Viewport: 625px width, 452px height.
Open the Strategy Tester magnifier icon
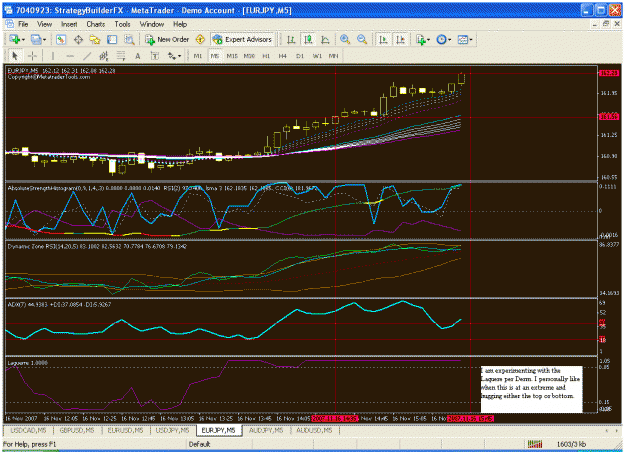coord(129,39)
